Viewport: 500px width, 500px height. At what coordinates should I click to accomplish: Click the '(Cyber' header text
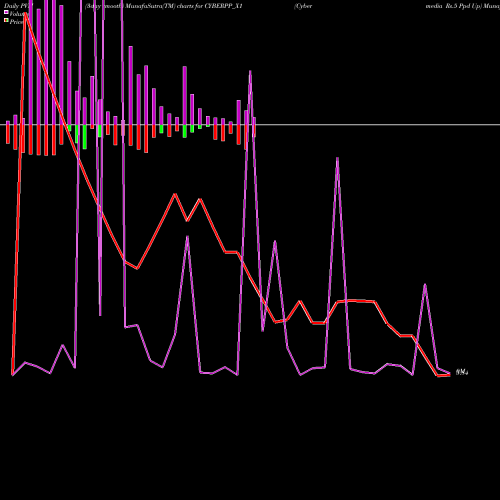[303, 6]
